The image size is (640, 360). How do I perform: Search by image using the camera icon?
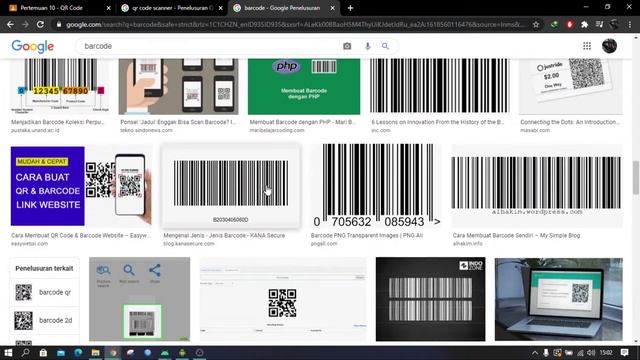[347, 46]
